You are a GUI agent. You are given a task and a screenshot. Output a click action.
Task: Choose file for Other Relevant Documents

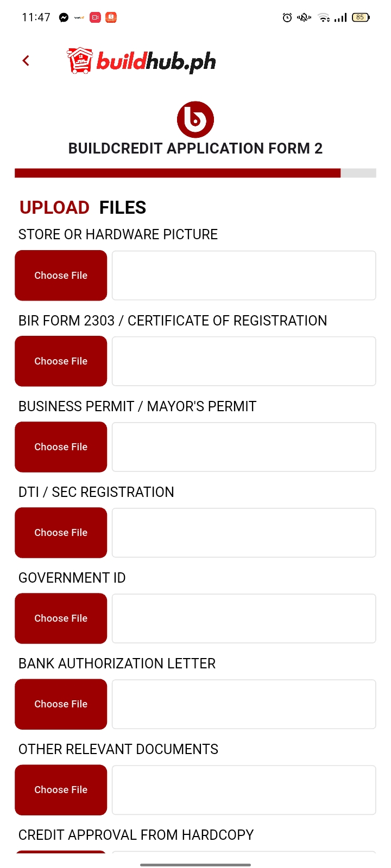tap(61, 790)
